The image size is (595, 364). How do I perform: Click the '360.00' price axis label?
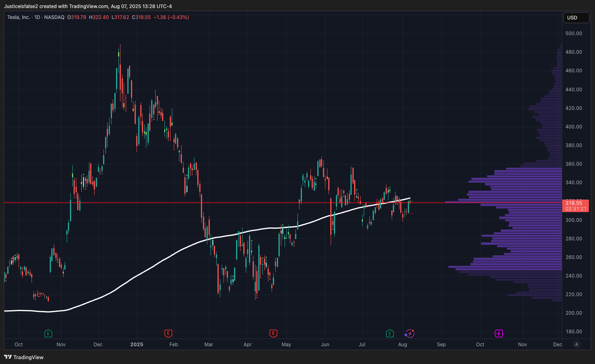pos(574,164)
